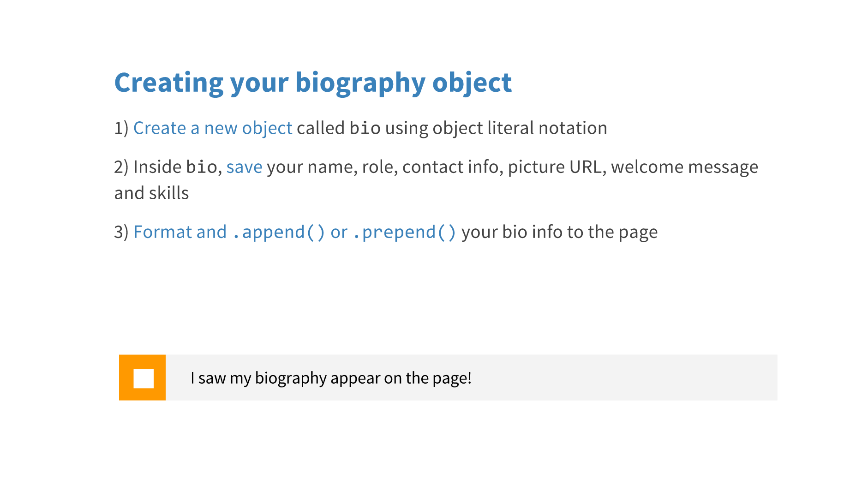
Task: Click the '.append()' code link
Action: 279,232
